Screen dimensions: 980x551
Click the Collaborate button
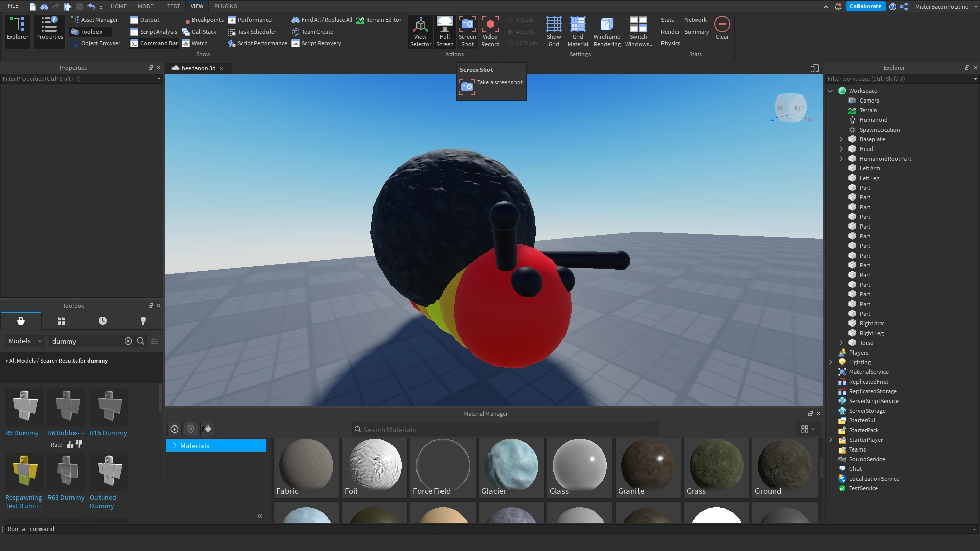point(865,6)
